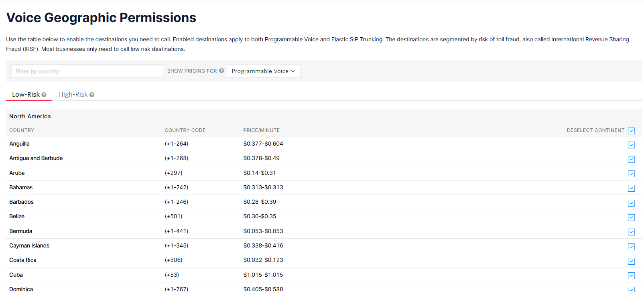Image resolution: width=644 pixels, height=292 pixels.
Task: Click the Deselect Continent label
Action: tap(595, 130)
